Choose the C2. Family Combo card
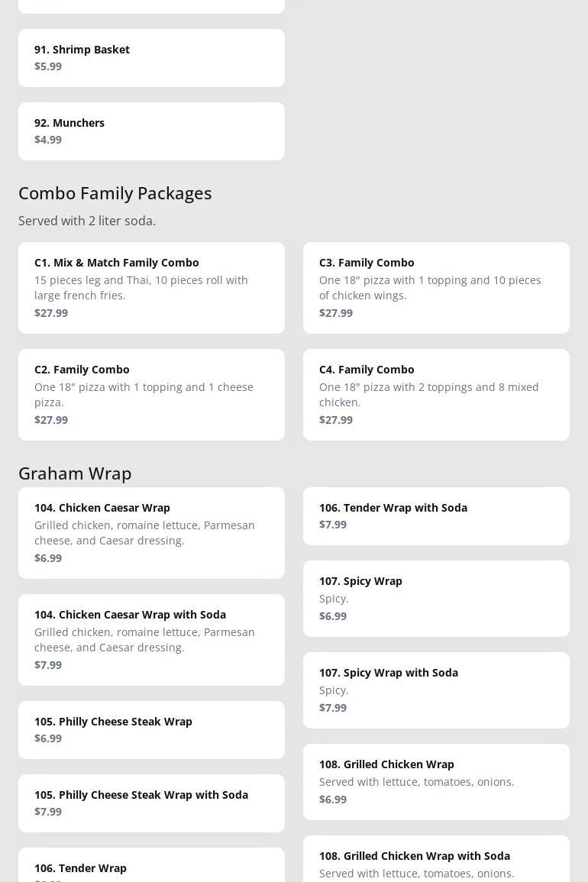The image size is (588, 882). click(x=151, y=394)
